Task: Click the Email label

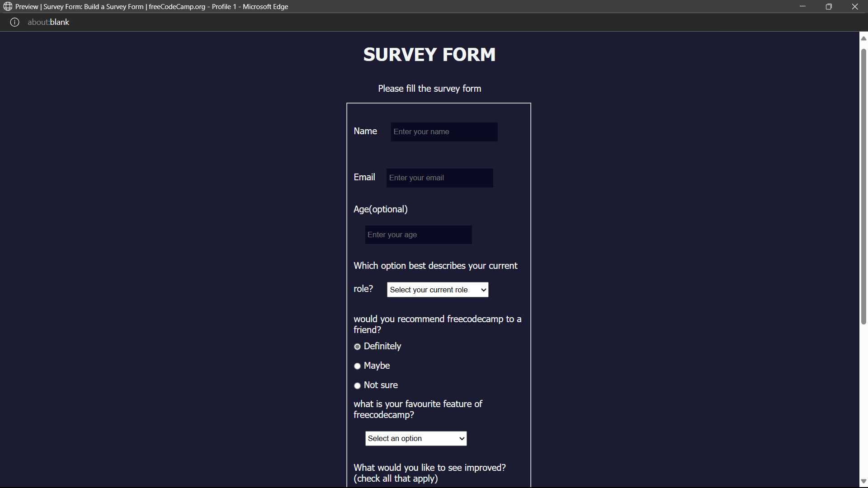Action: pyautogui.click(x=364, y=177)
